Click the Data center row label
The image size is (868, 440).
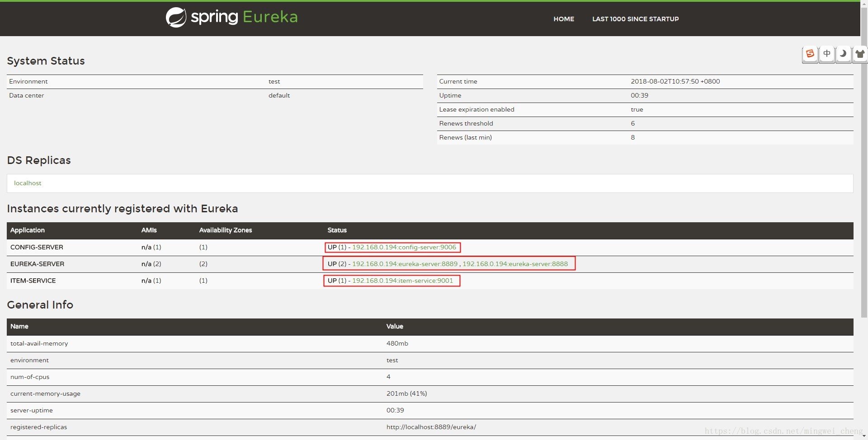(x=26, y=95)
